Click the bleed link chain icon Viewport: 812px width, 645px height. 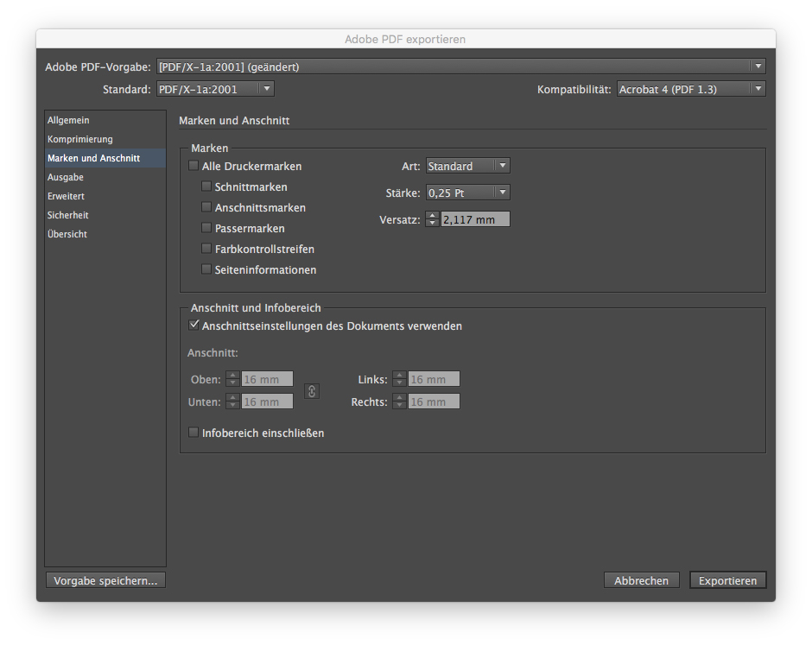(x=311, y=391)
